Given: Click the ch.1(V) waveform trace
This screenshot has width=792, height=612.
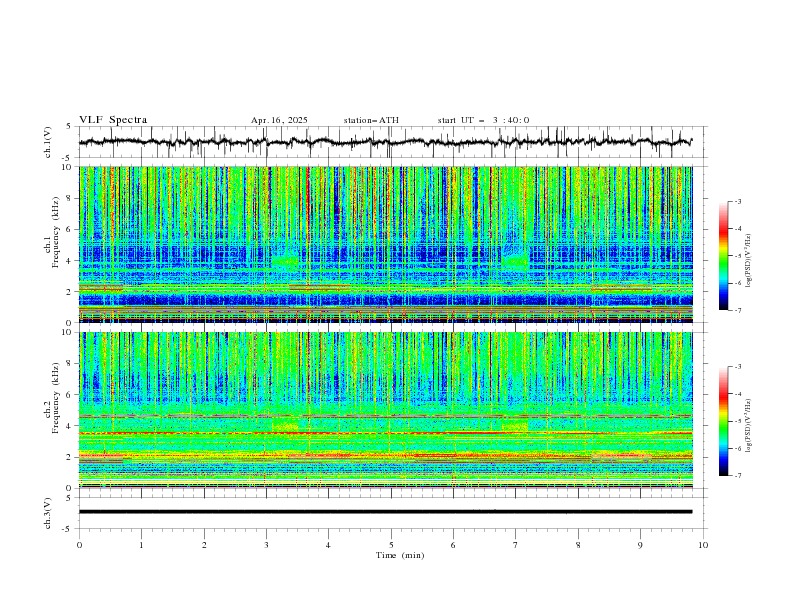Looking at the screenshot, I should point(385,142).
